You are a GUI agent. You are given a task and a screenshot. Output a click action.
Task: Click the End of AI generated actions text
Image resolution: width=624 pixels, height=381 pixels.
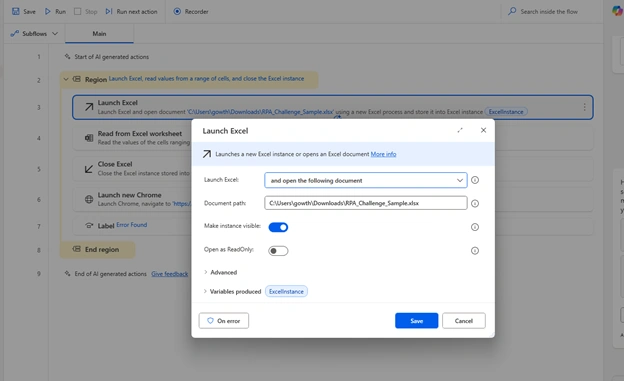110,274
